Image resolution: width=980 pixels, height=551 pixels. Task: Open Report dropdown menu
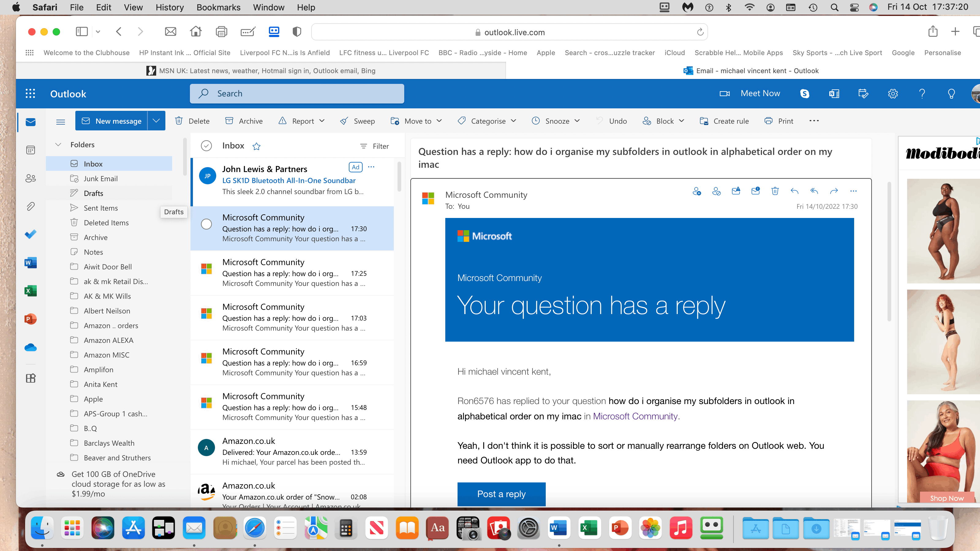point(302,121)
